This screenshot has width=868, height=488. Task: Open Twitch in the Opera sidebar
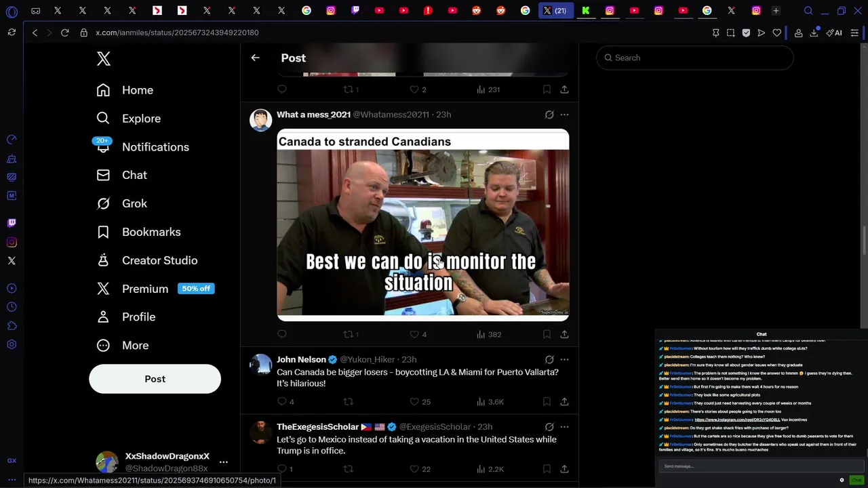click(12, 223)
